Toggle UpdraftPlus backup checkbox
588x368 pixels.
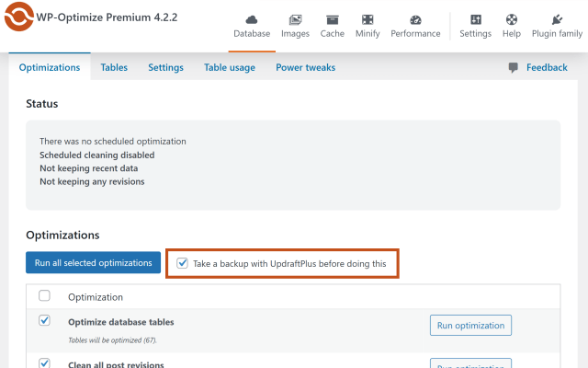(x=182, y=263)
